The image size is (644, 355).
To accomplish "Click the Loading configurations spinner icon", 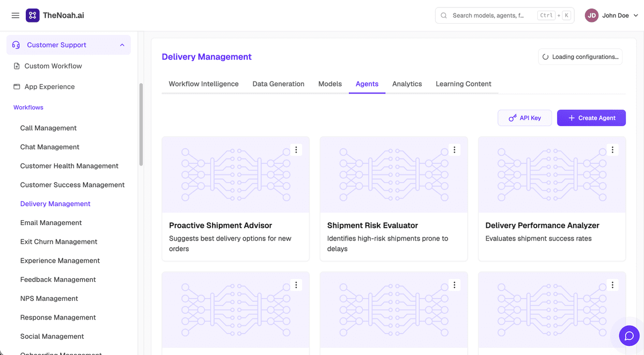I will point(546,57).
